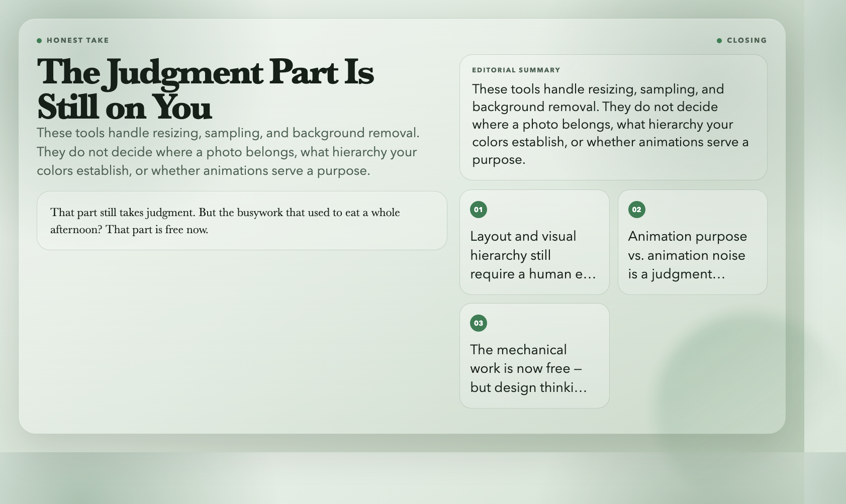Click the headline "The Judgment Part Is Still on You"
This screenshot has width=846, height=504.
pos(205,89)
